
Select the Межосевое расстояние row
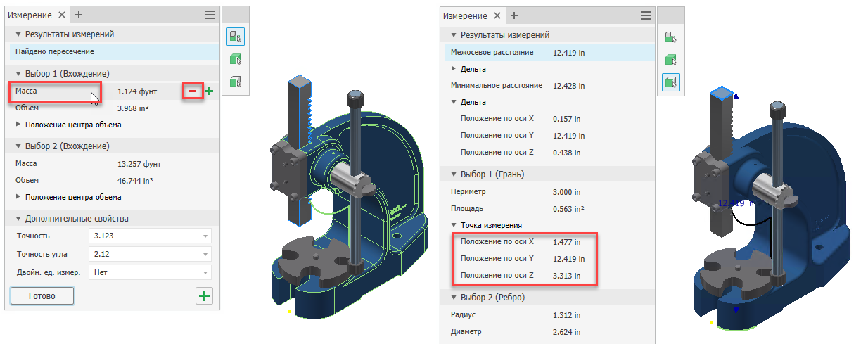point(551,52)
